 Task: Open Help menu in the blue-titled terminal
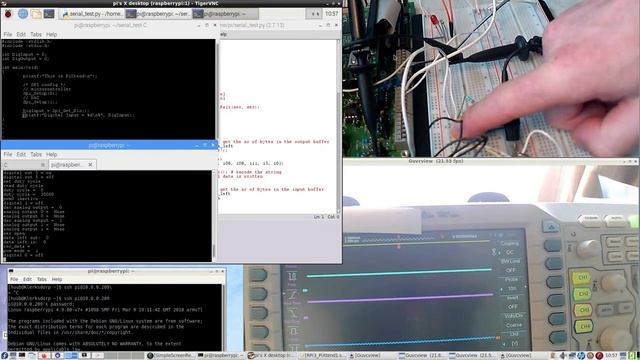(51, 154)
